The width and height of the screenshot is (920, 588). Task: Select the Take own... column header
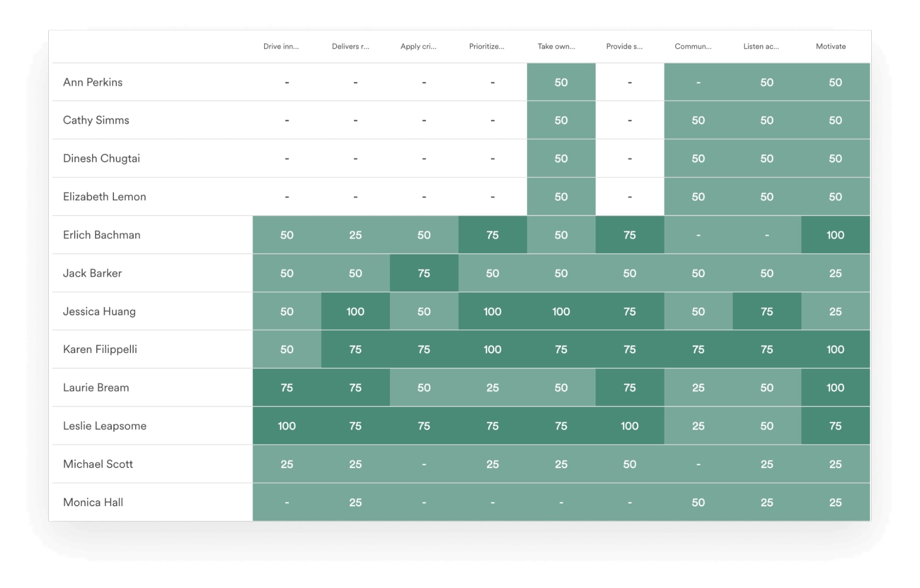pos(556,46)
